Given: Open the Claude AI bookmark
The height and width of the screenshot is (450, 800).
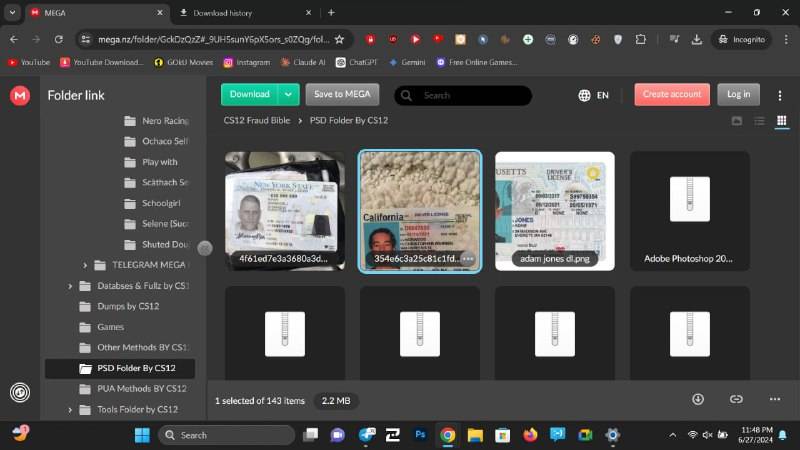Looking at the screenshot, I should click(303, 62).
